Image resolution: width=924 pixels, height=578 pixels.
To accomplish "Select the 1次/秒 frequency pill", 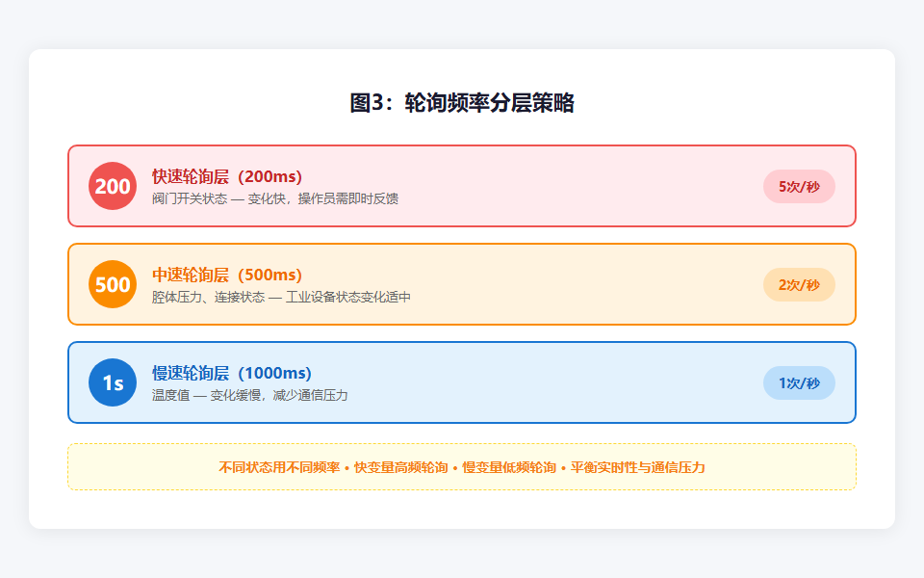I will click(x=799, y=382).
